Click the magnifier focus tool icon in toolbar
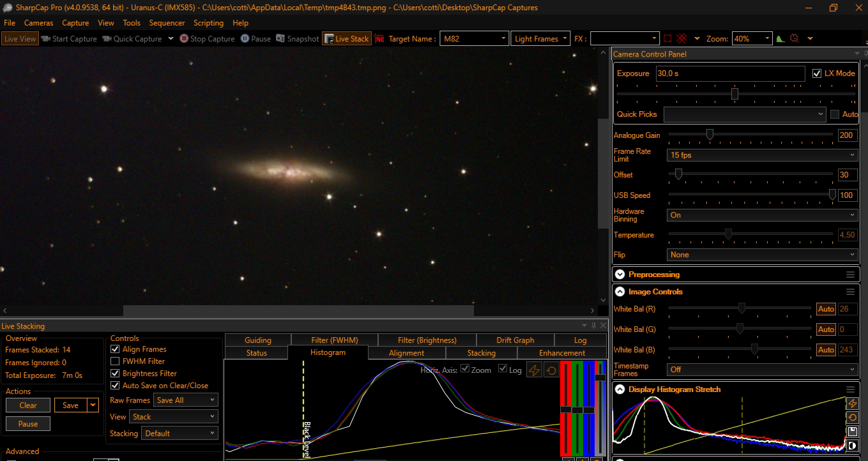Viewport: 868px width, 461px height. pyautogui.click(x=795, y=39)
